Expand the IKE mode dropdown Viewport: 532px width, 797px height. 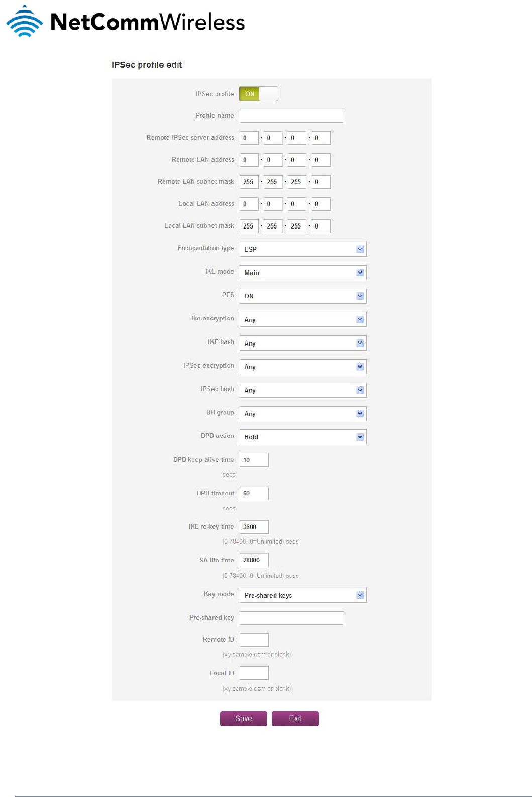tap(302, 273)
